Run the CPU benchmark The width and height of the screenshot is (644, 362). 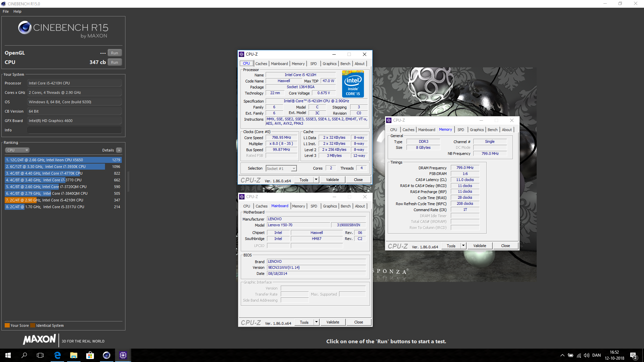click(115, 62)
